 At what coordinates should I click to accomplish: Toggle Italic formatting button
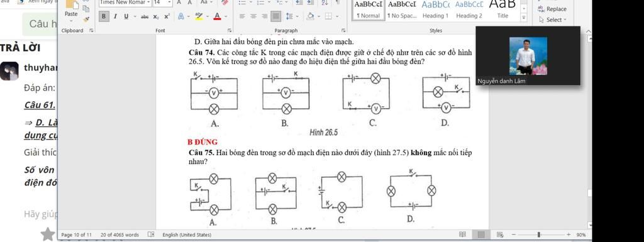pos(115,16)
